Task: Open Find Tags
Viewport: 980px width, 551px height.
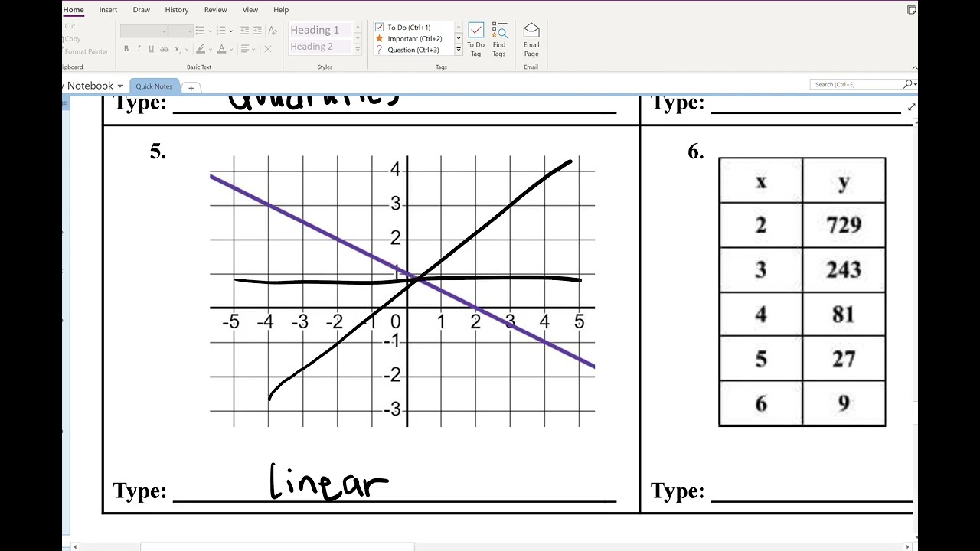Action: click(499, 40)
